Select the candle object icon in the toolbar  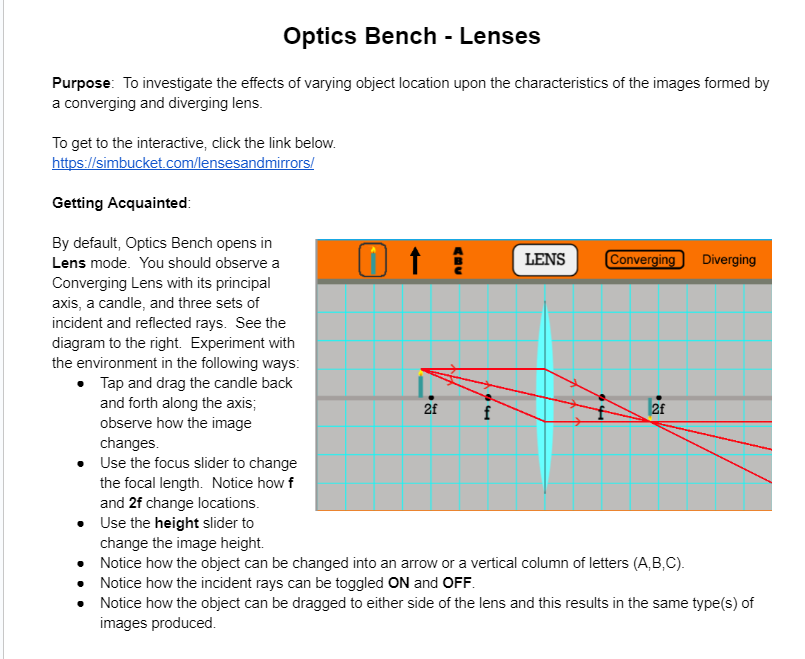click(373, 259)
